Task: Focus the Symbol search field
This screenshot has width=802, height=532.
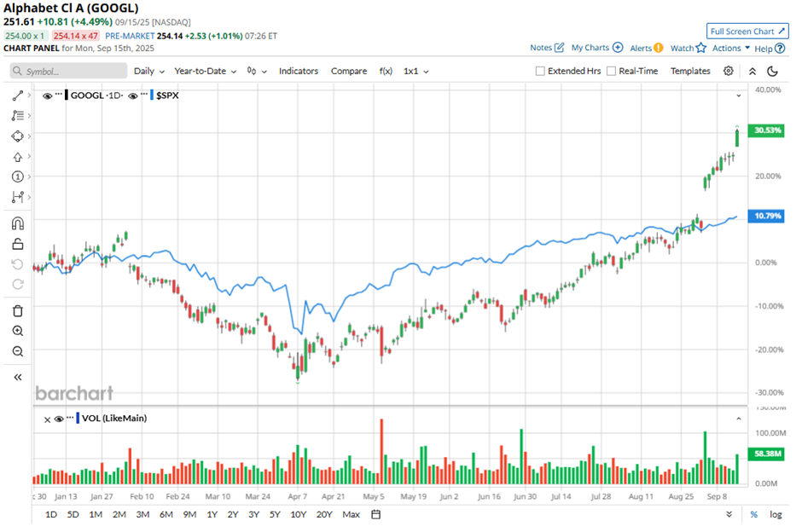Action: coord(68,71)
